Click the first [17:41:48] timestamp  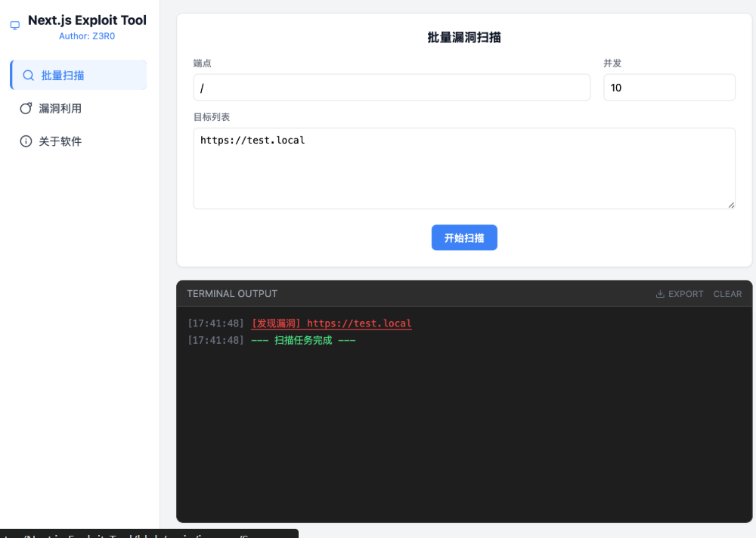click(x=215, y=323)
